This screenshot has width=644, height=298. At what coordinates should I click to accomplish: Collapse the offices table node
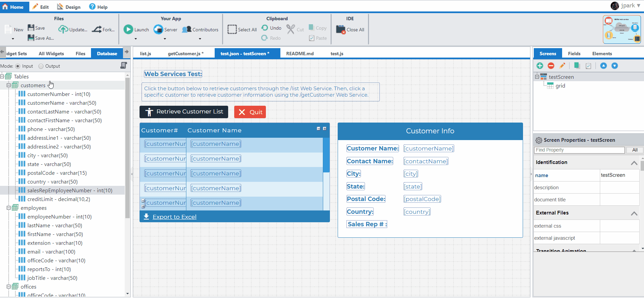click(x=8, y=287)
